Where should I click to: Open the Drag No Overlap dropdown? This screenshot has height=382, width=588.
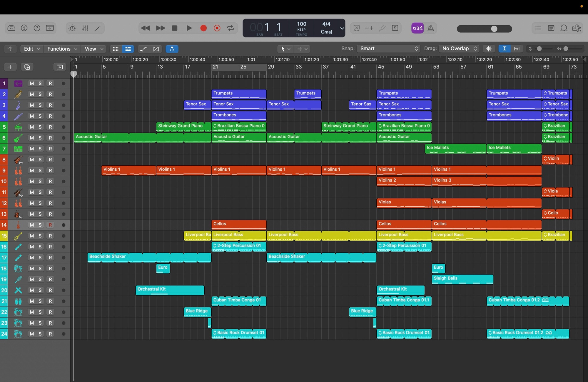(459, 49)
